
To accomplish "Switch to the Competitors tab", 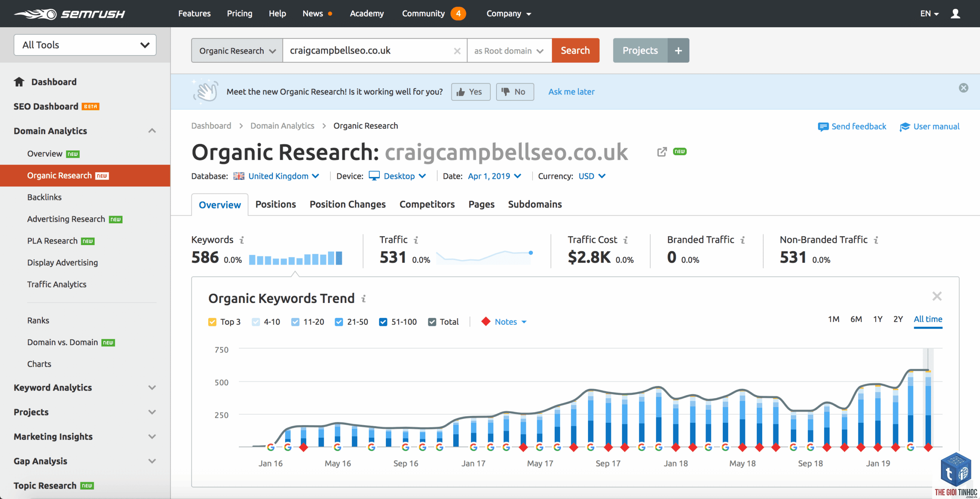I will pyautogui.click(x=427, y=205).
